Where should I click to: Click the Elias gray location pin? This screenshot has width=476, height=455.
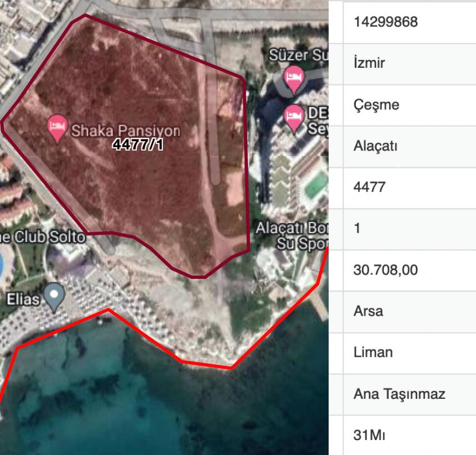point(54,297)
